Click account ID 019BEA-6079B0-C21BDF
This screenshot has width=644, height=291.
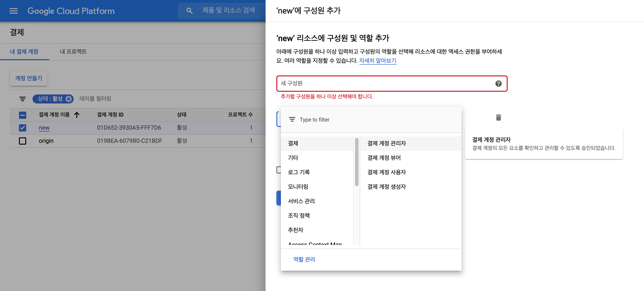coord(130,141)
